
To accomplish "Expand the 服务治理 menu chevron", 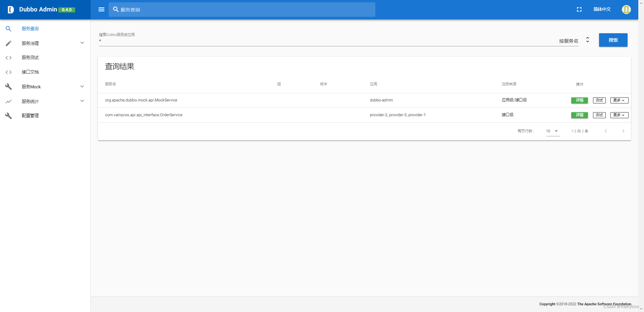I will [x=82, y=43].
